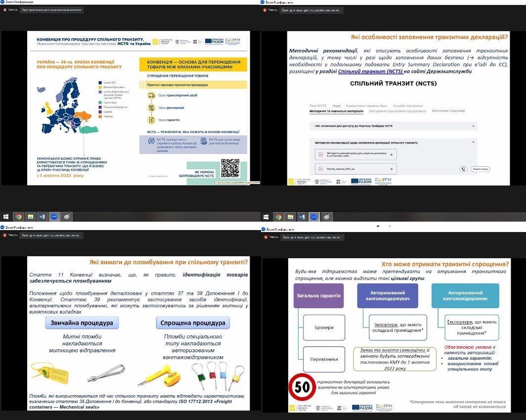Follow the 'Спільний транзит (NCTS)' hyperlink
526x420 pixels.
tap(367, 72)
